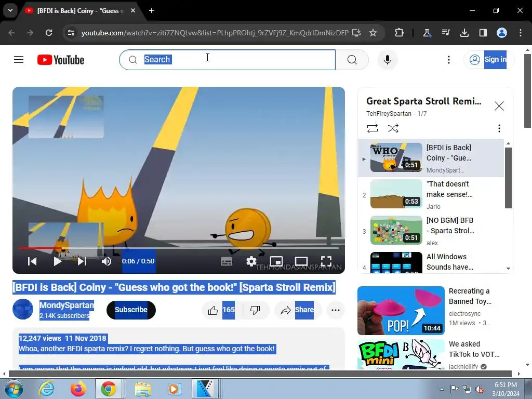The height and width of the screenshot is (399, 532).
Task: Go to previous video in player
Action: coord(32,261)
